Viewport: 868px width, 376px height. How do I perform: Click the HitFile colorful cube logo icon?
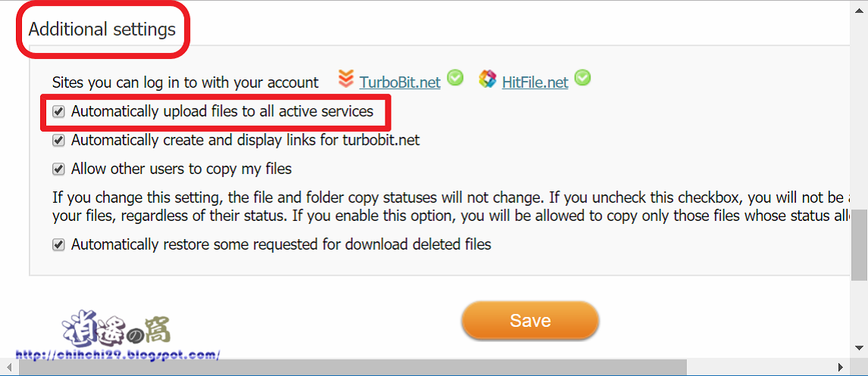(x=488, y=79)
